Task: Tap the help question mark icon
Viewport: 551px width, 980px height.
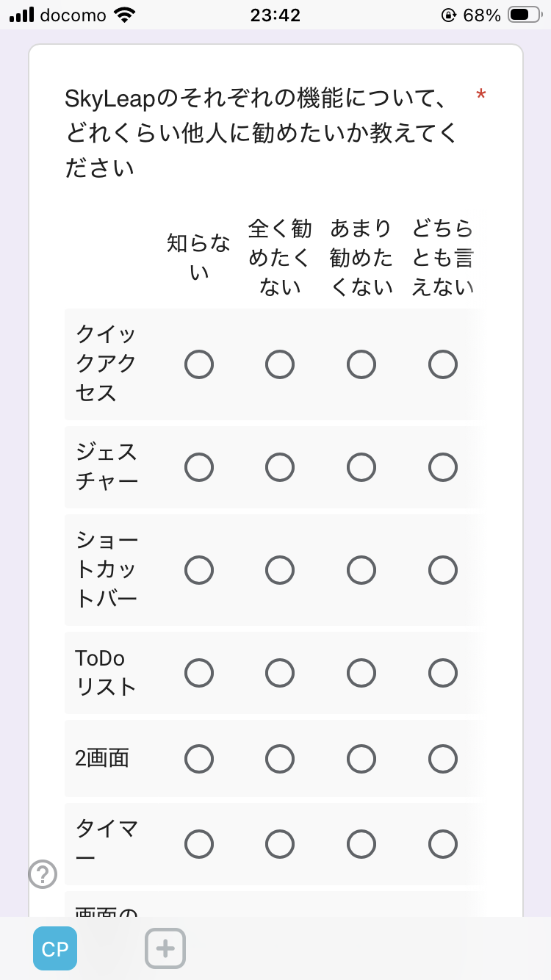Action: [43, 874]
